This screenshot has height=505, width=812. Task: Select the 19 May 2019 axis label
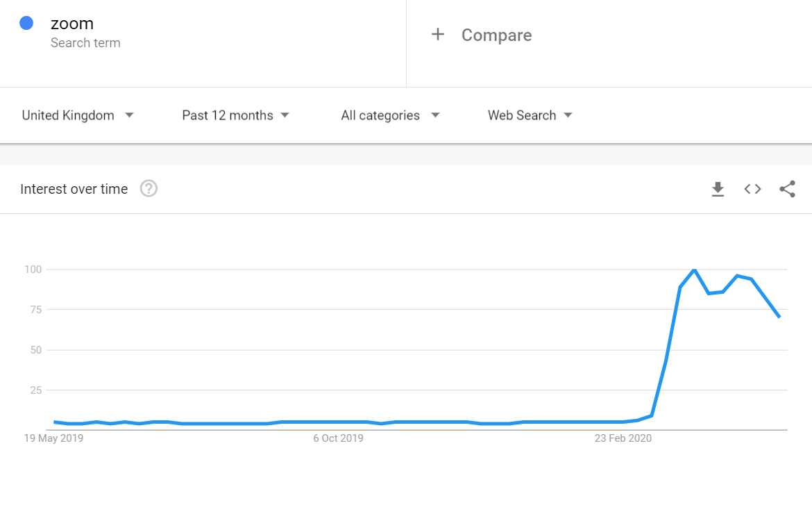pos(53,438)
